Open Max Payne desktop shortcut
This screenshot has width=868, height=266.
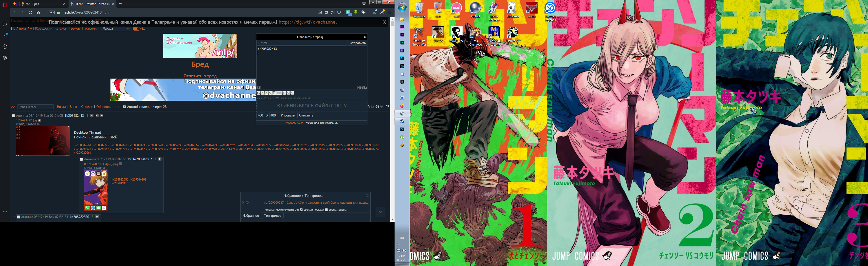[x=457, y=35]
